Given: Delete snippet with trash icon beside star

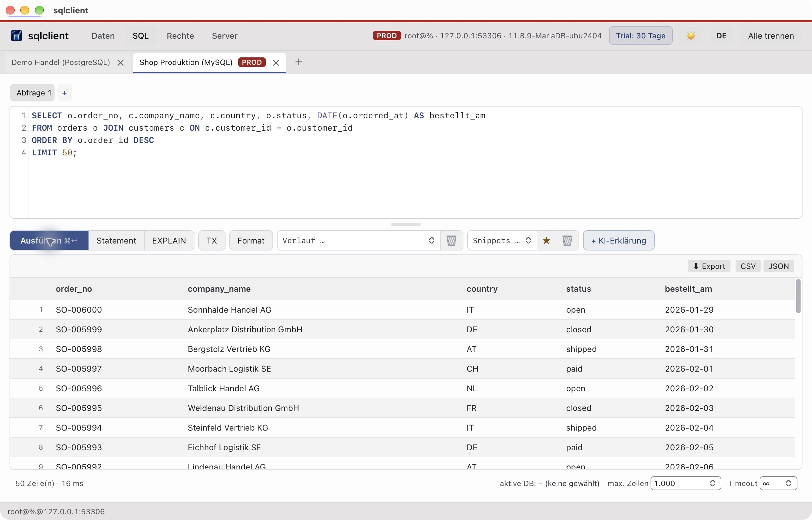Looking at the screenshot, I should point(567,240).
